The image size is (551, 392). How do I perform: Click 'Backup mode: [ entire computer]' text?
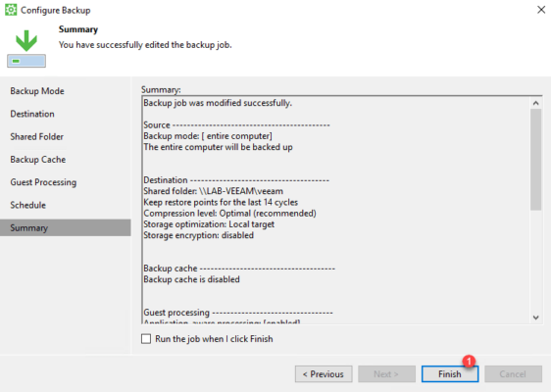(x=208, y=136)
